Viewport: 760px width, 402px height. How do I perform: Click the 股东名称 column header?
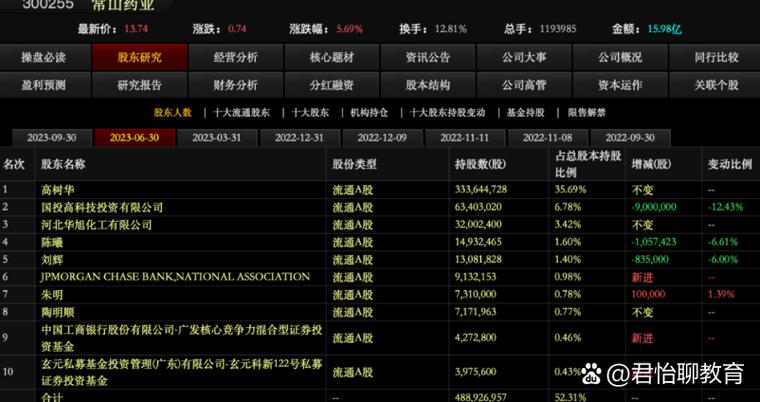(x=63, y=164)
